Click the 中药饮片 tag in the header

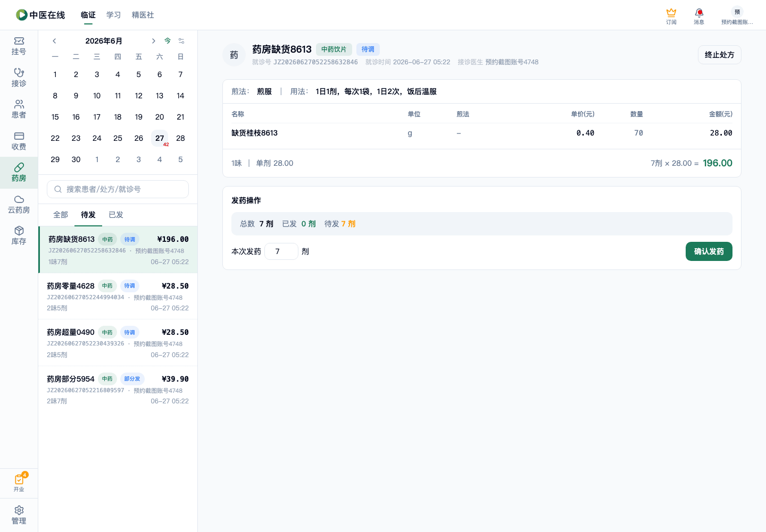click(x=334, y=49)
